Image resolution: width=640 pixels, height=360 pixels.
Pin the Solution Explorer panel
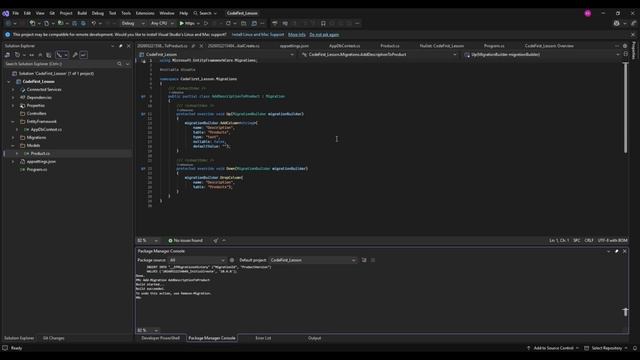120,46
